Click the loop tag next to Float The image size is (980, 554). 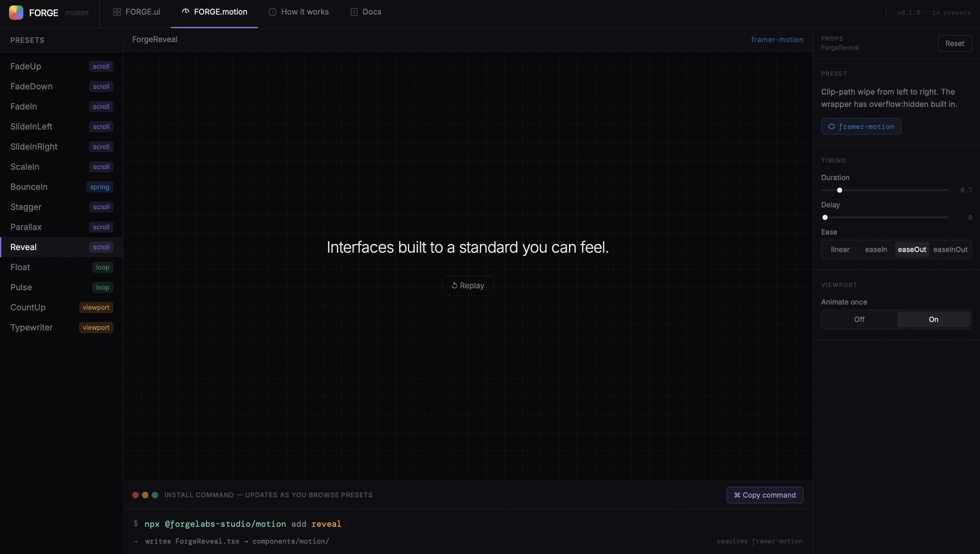click(103, 267)
